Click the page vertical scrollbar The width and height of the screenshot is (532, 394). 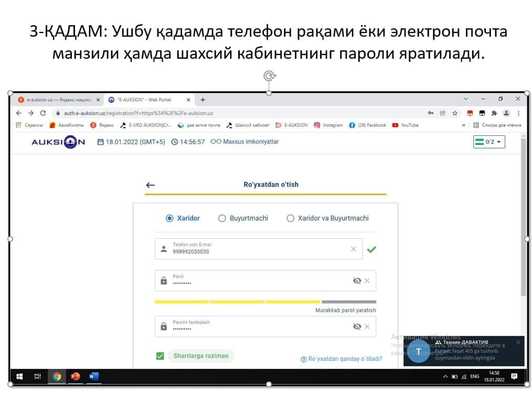click(524, 217)
